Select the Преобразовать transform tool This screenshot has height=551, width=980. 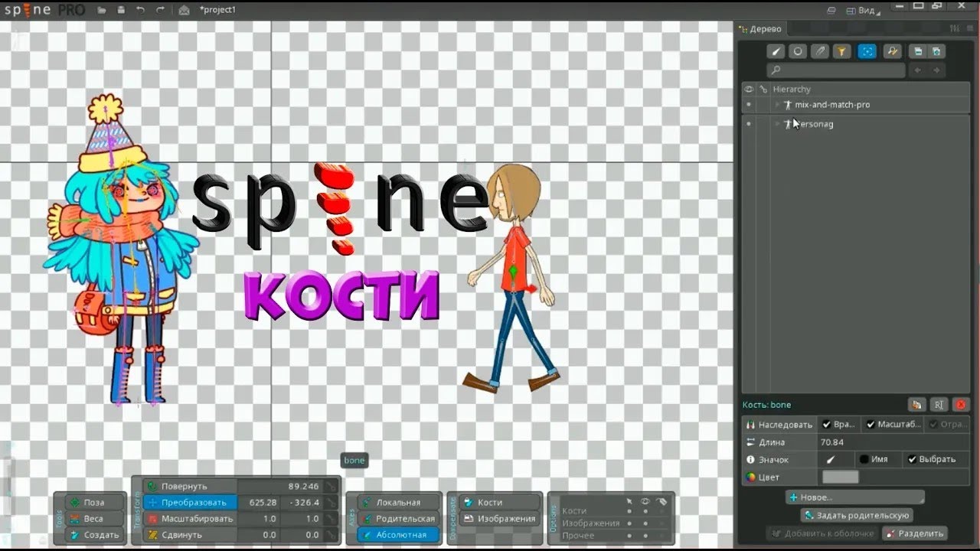point(190,503)
